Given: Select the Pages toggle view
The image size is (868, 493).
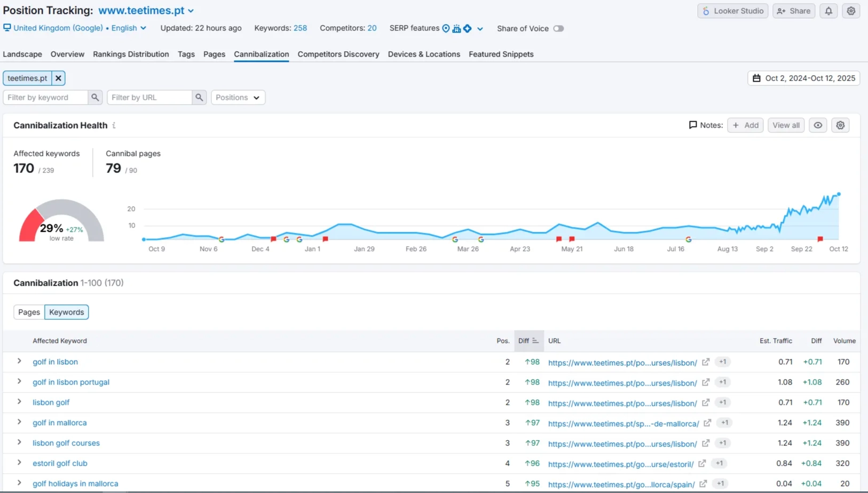Looking at the screenshot, I should [29, 312].
